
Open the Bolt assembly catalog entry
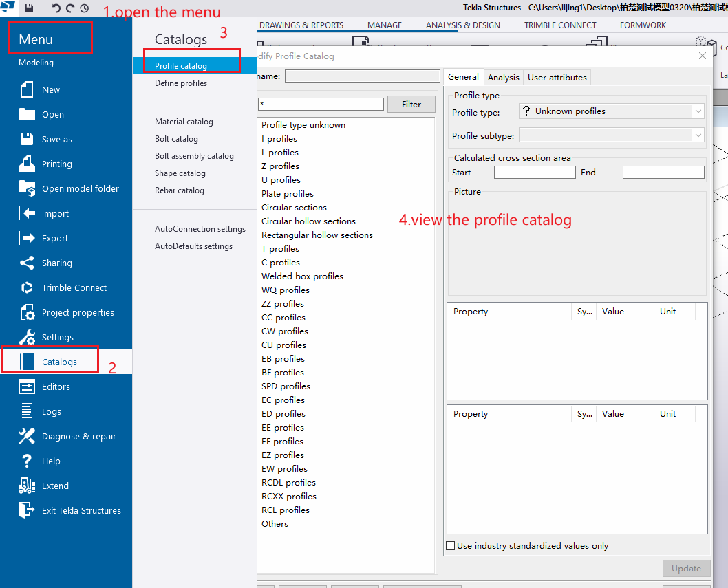point(194,156)
